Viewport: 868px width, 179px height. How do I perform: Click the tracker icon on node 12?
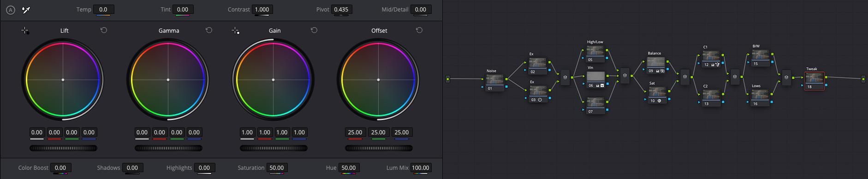click(717, 65)
